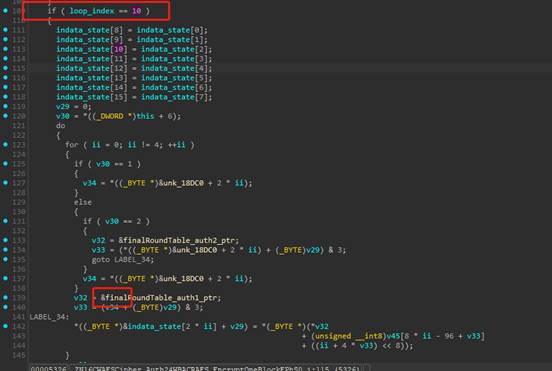
Task: Click 'LABEL_34' in the goto statement
Action: coord(132,260)
